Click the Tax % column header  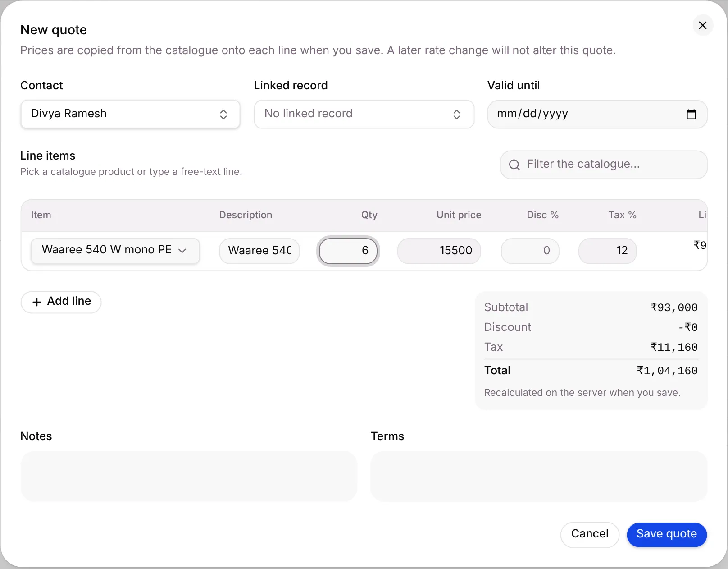pyautogui.click(x=622, y=215)
